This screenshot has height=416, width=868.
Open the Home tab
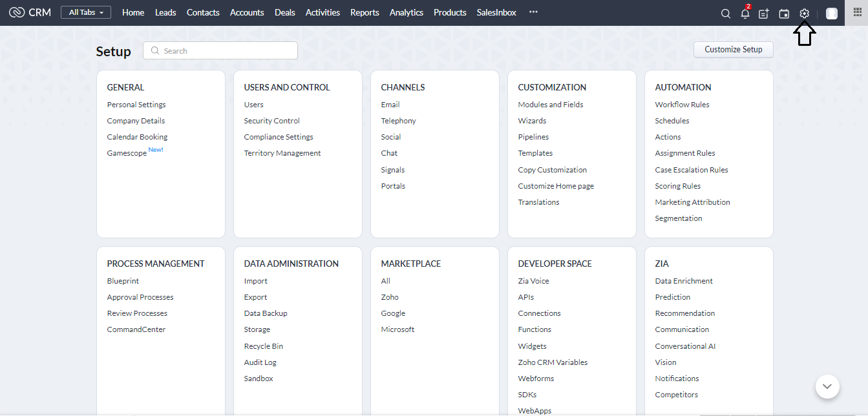coord(133,12)
